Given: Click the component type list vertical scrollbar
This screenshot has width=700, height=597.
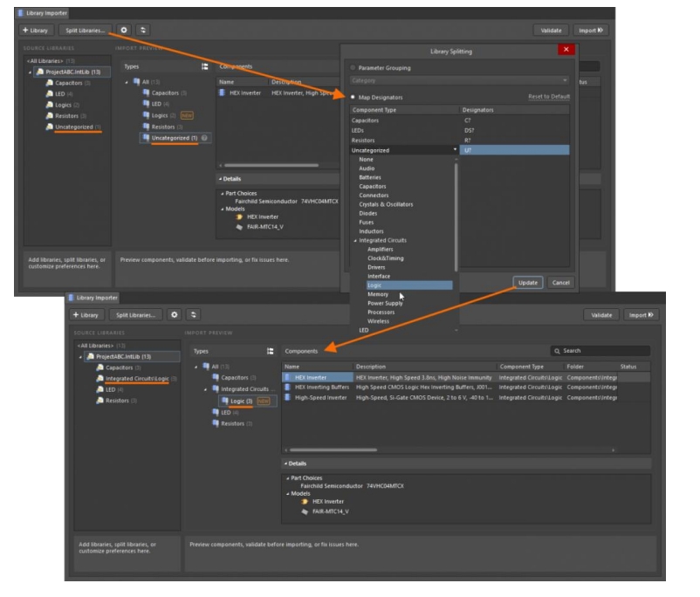Looking at the screenshot, I should tap(456, 218).
